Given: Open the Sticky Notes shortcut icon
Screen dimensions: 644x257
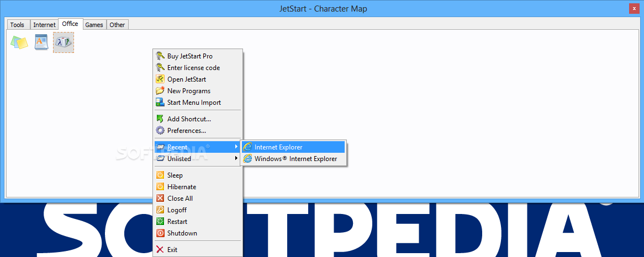Looking at the screenshot, I should tap(19, 42).
